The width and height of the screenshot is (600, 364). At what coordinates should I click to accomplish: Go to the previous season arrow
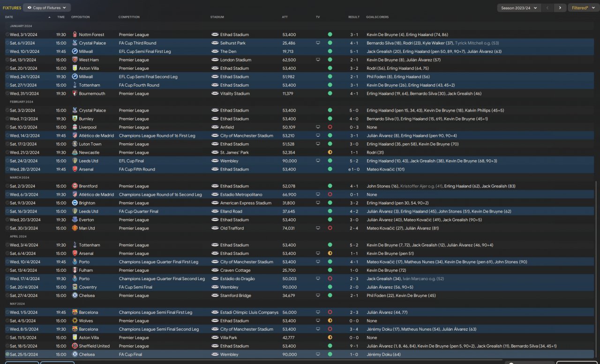pos(547,8)
